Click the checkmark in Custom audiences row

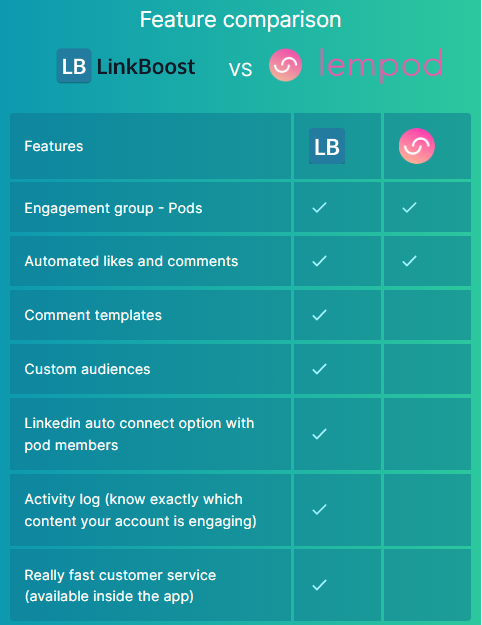click(319, 369)
